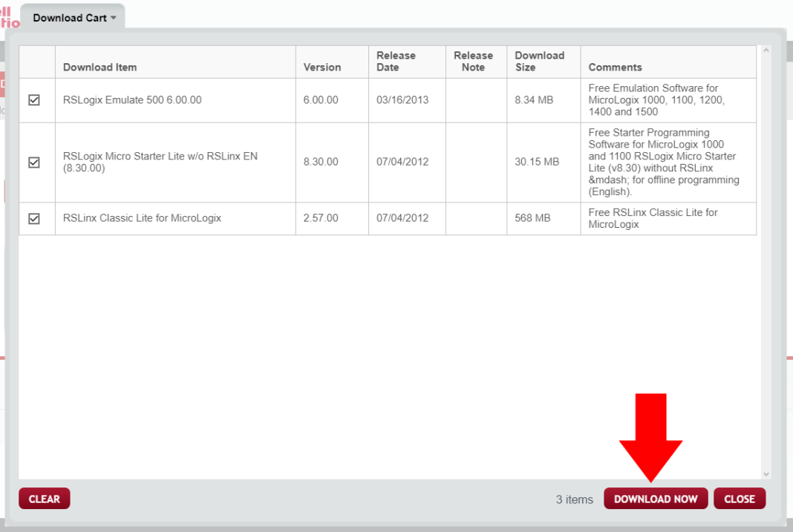The width and height of the screenshot is (793, 532).
Task: Click the Download Size column header
Action: pos(540,61)
